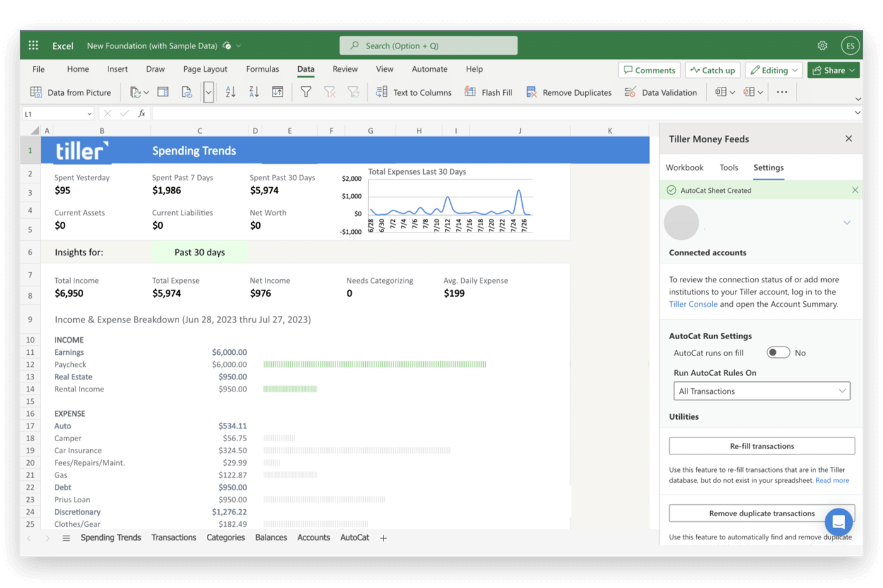Expand the Name Box dropdown
This screenshot has height=588, width=883.
89,114
